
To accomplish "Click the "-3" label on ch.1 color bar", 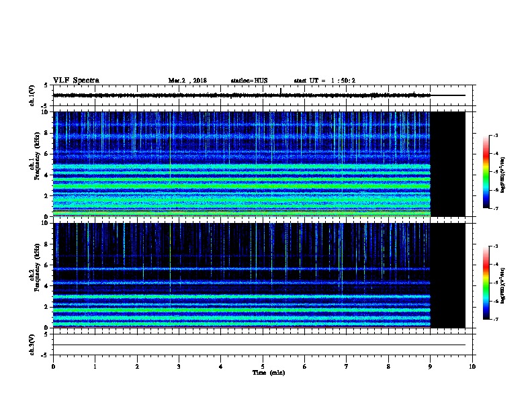I will coord(495,135).
